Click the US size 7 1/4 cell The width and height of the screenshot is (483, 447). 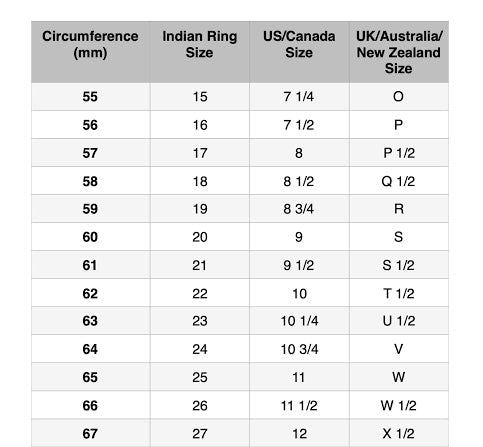click(299, 97)
